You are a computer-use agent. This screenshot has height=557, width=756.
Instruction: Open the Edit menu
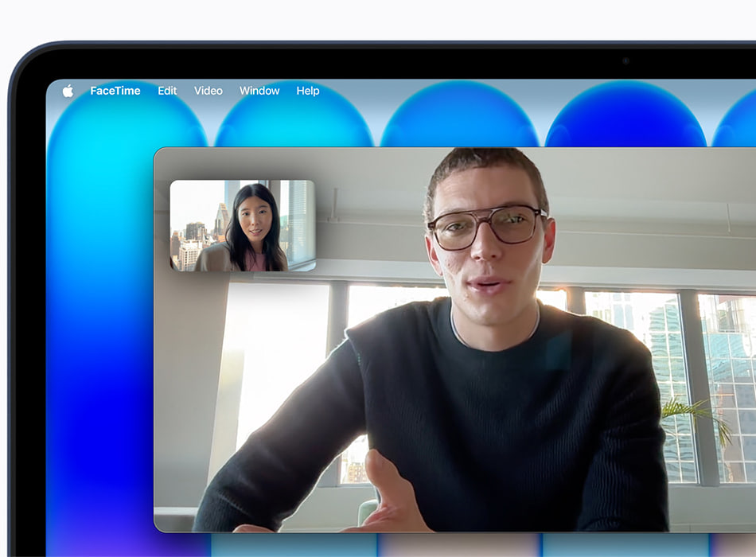167,91
